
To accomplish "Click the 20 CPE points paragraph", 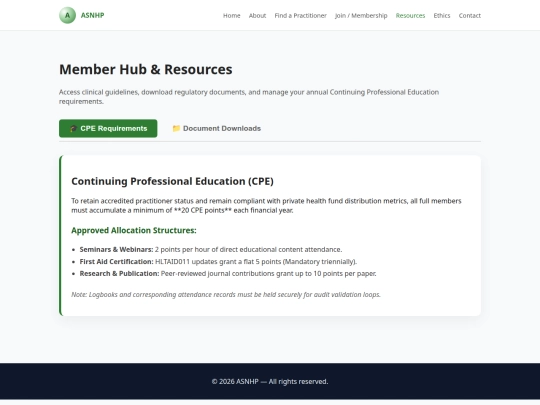I will point(266,206).
